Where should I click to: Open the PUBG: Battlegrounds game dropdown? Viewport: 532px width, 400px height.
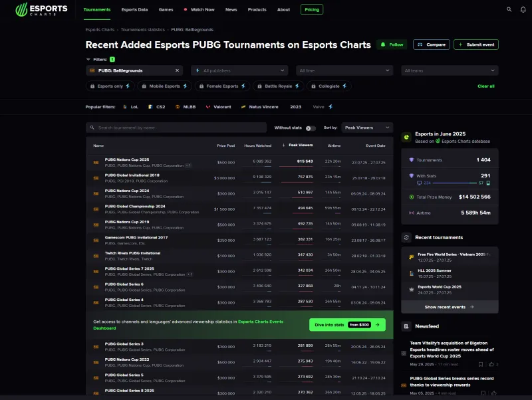pos(134,70)
